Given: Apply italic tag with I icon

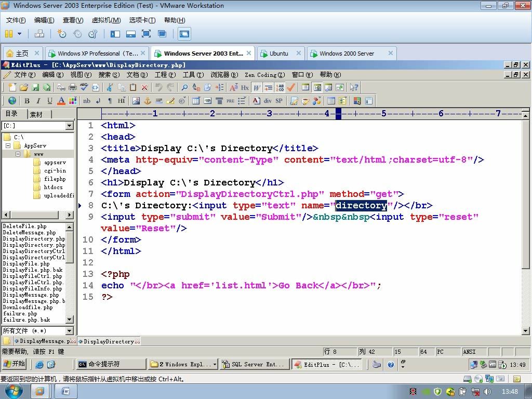Looking at the screenshot, I should [38, 101].
